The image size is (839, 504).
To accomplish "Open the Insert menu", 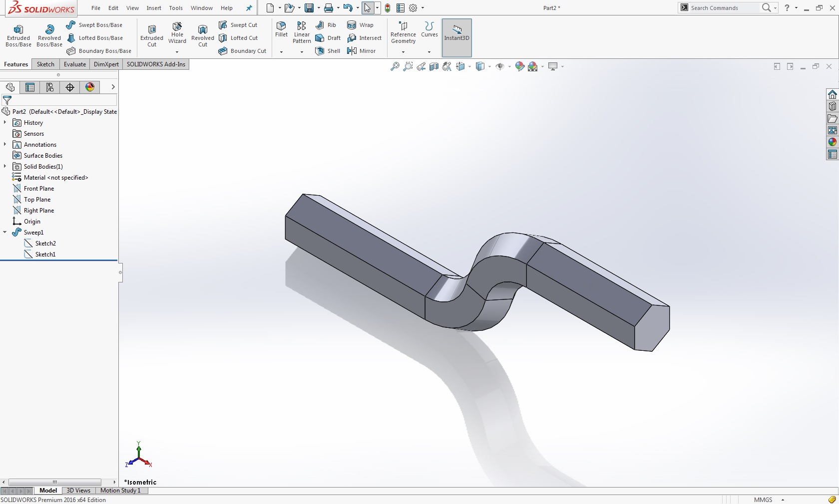I will 153,8.
